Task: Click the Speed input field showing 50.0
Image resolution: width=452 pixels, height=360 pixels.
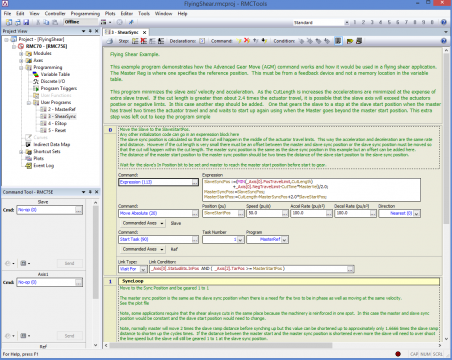Action: tap(265, 213)
